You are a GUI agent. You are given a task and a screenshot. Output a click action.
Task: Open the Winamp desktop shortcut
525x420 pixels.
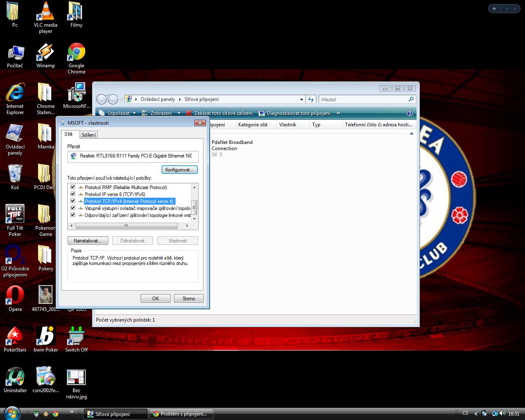click(46, 56)
